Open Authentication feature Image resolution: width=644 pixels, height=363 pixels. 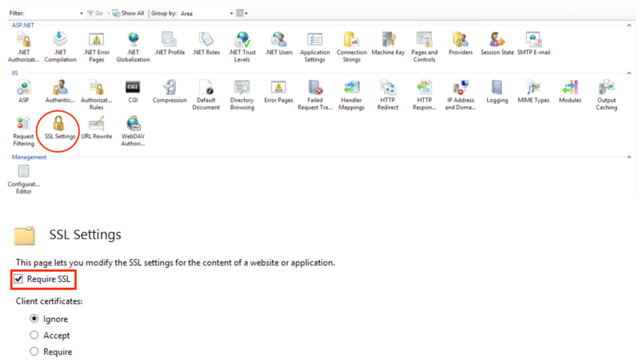pyautogui.click(x=60, y=92)
